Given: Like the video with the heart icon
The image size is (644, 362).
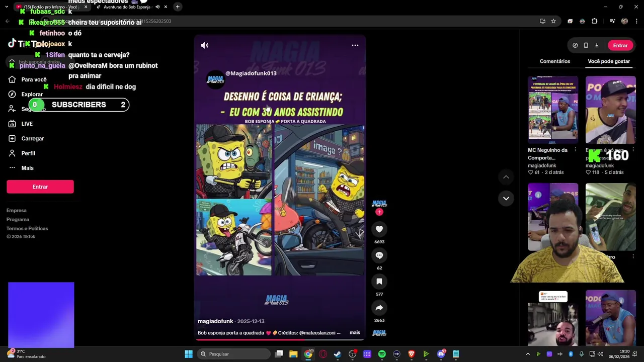Looking at the screenshot, I should pos(379,229).
